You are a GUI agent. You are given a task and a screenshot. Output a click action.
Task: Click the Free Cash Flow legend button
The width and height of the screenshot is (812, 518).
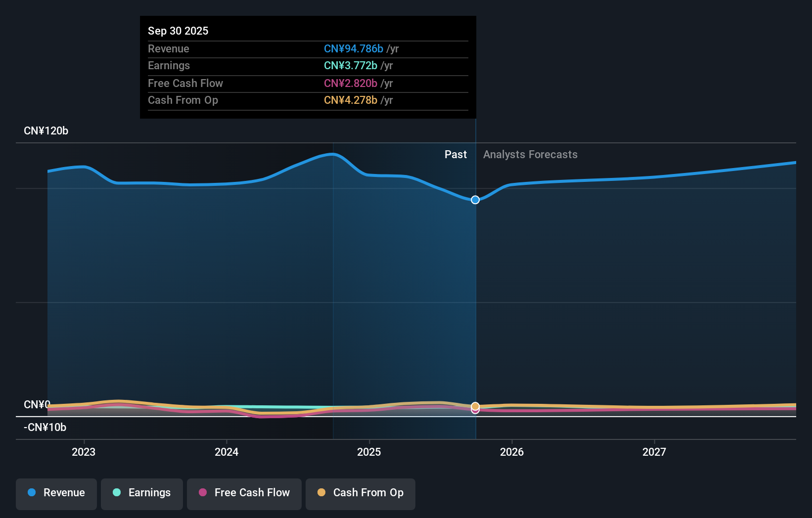pos(244,493)
